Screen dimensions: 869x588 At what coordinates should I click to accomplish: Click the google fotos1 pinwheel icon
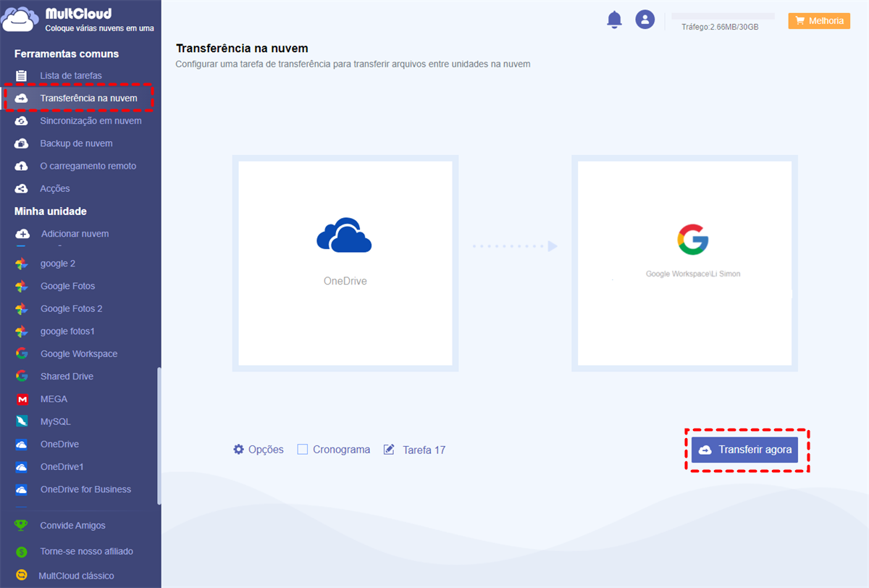pos(22,331)
